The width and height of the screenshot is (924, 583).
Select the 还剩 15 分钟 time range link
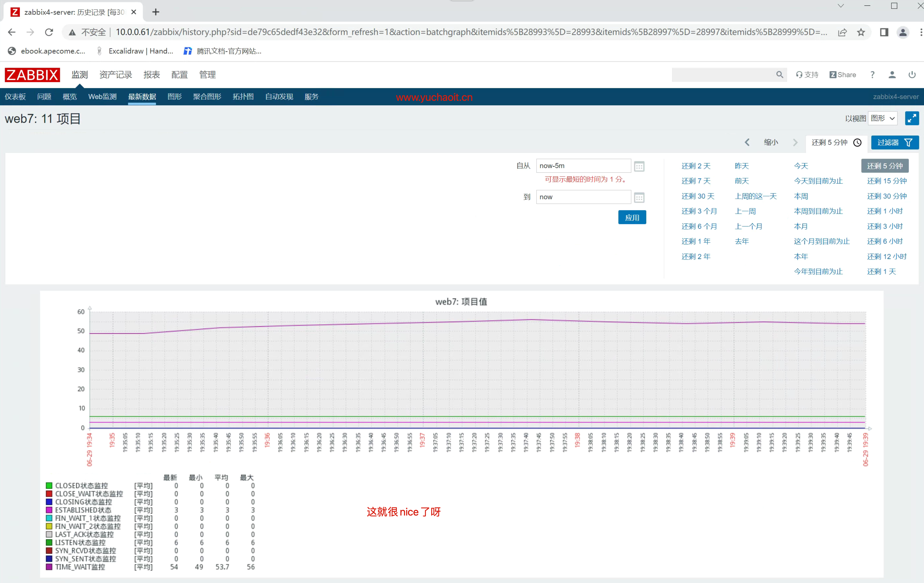point(886,181)
